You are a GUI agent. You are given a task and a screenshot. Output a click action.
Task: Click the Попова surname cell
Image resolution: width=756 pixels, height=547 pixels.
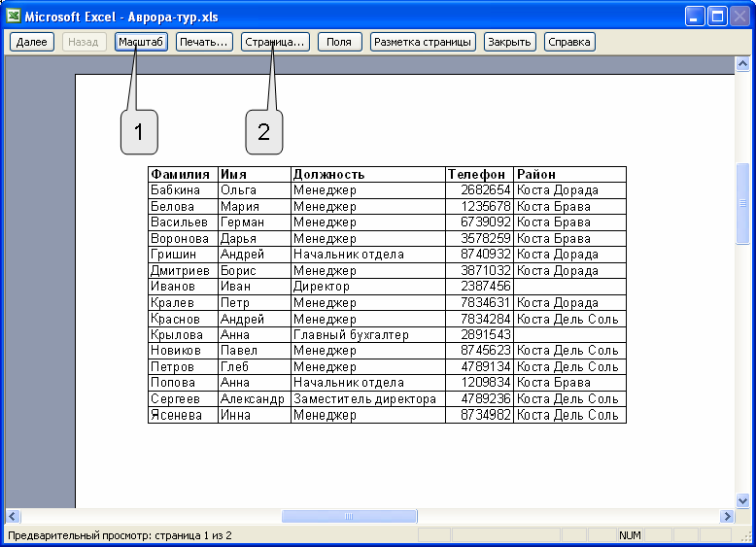184,383
